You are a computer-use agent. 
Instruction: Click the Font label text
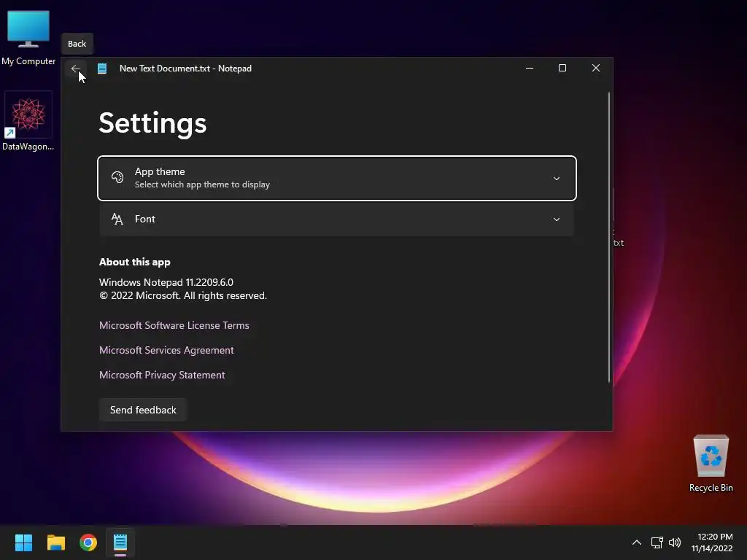(145, 219)
